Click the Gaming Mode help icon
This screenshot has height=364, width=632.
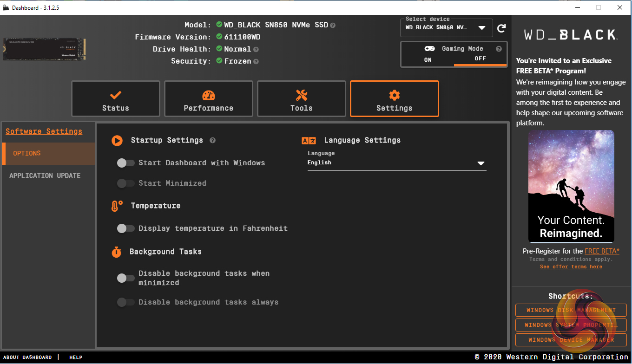[x=499, y=49]
